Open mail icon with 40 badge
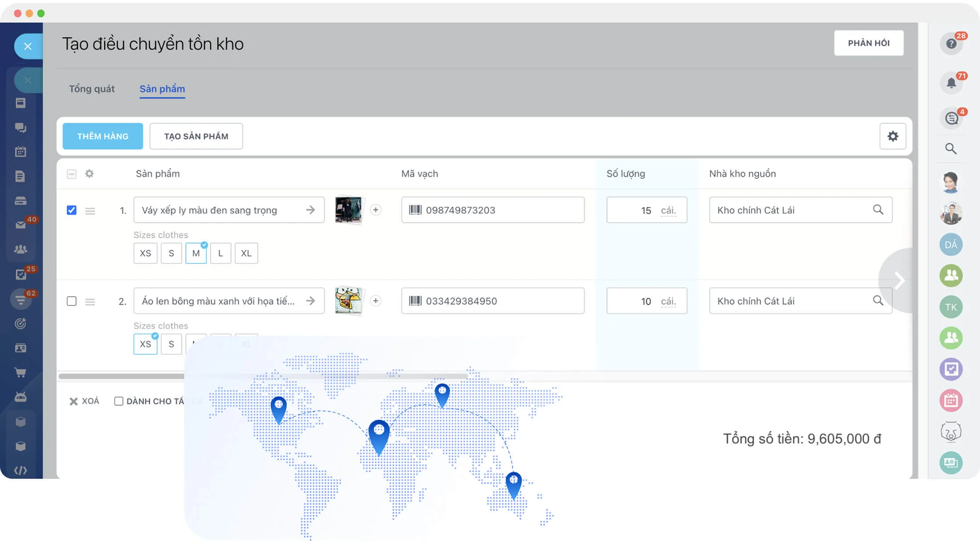Screen dimensions: 980x541 click(x=20, y=225)
